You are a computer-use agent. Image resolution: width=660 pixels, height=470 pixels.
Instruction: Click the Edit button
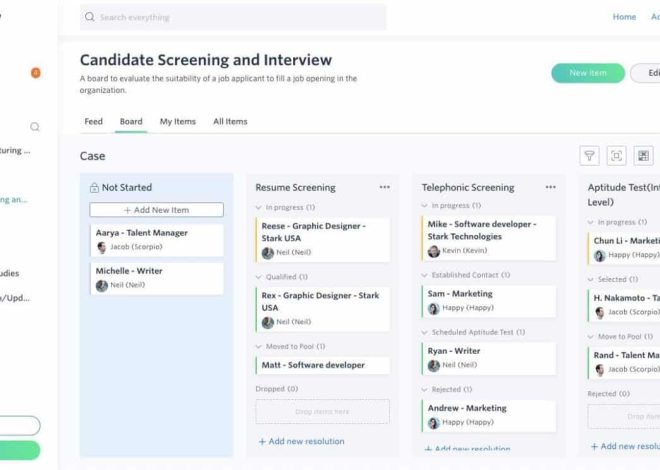coord(646,73)
